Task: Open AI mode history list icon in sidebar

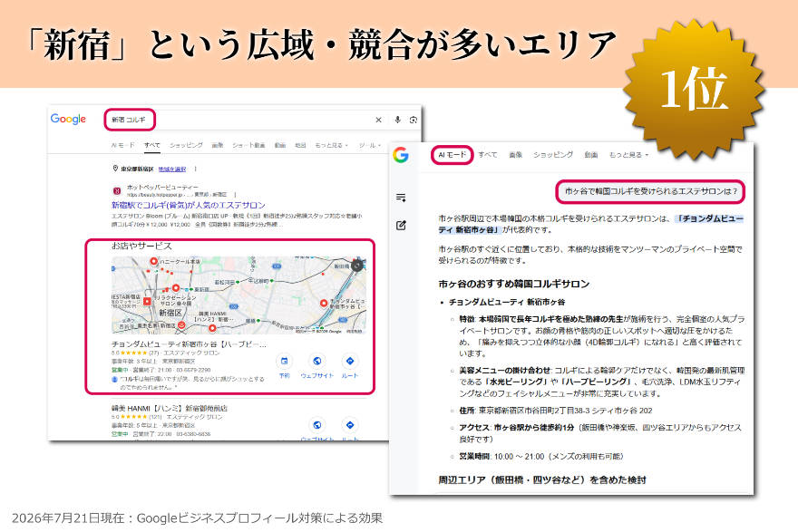Action: click(x=401, y=198)
